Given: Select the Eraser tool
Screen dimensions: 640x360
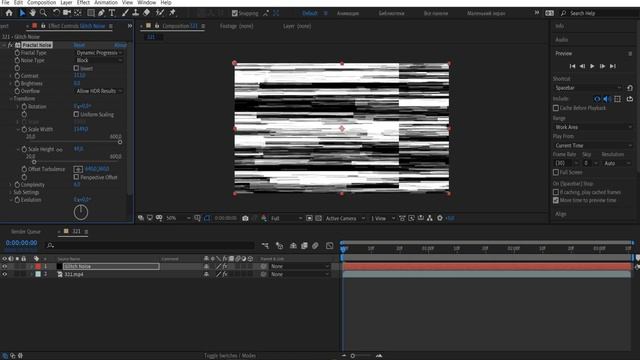Looking at the screenshot, I should click(146, 13).
